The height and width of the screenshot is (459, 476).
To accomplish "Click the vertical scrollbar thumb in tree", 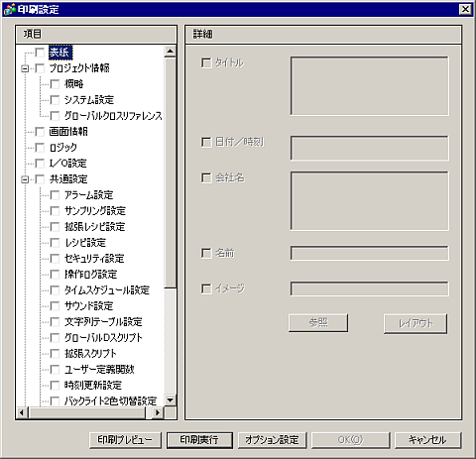I will click(x=170, y=172).
